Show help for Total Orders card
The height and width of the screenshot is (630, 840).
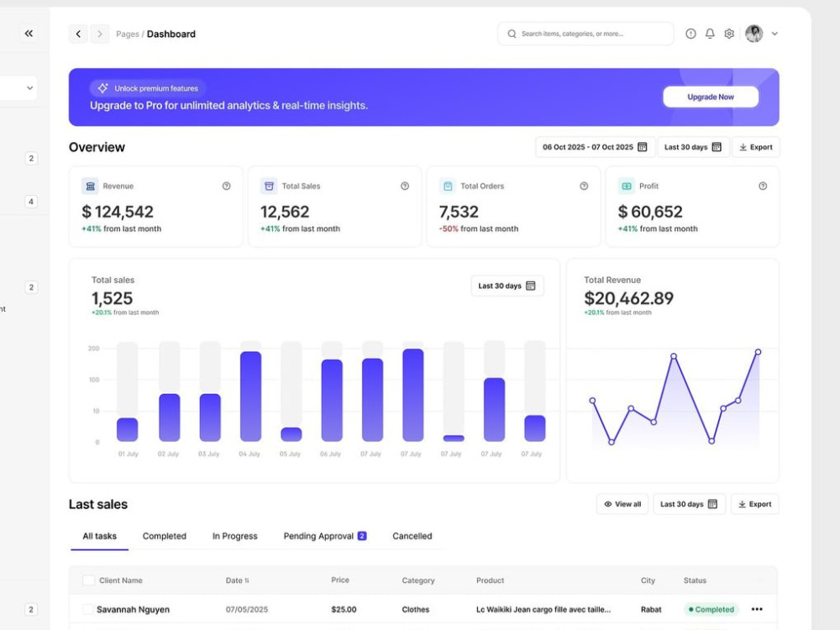pos(584,186)
